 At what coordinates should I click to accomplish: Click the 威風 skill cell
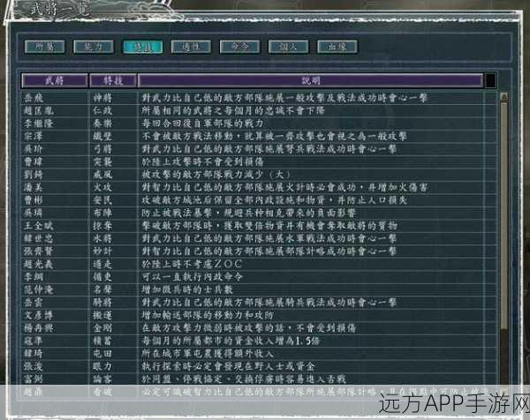[102, 175]
